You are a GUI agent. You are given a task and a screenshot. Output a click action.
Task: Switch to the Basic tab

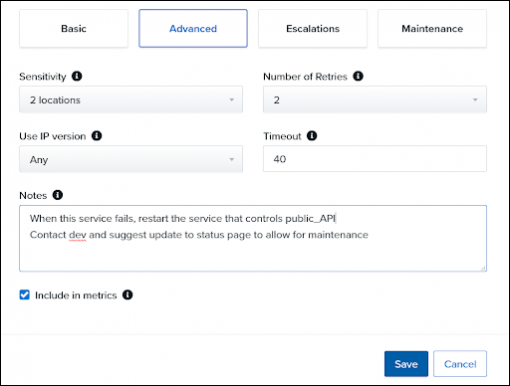point(74,29)
